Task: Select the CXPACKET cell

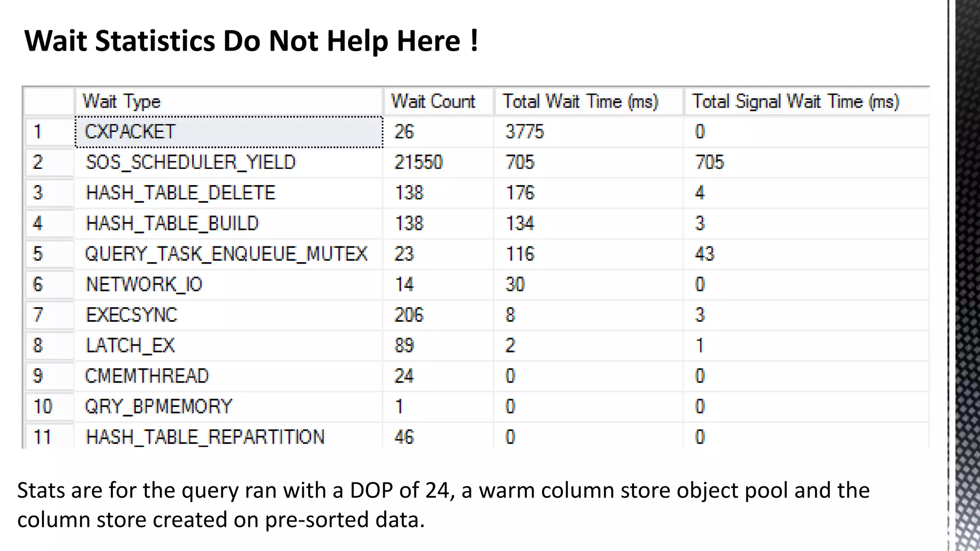Action: (229, 132)
